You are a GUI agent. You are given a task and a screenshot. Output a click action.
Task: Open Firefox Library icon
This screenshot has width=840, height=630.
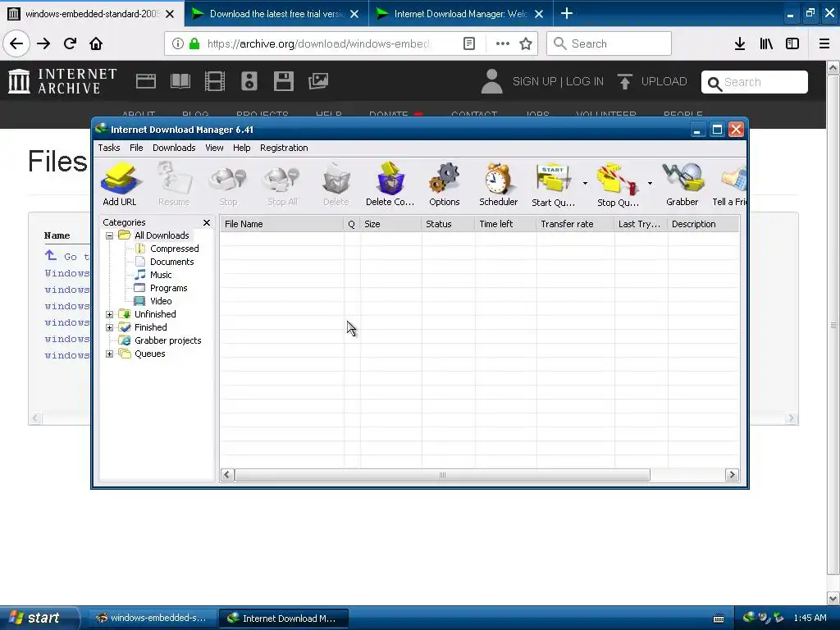coord(766,43)
